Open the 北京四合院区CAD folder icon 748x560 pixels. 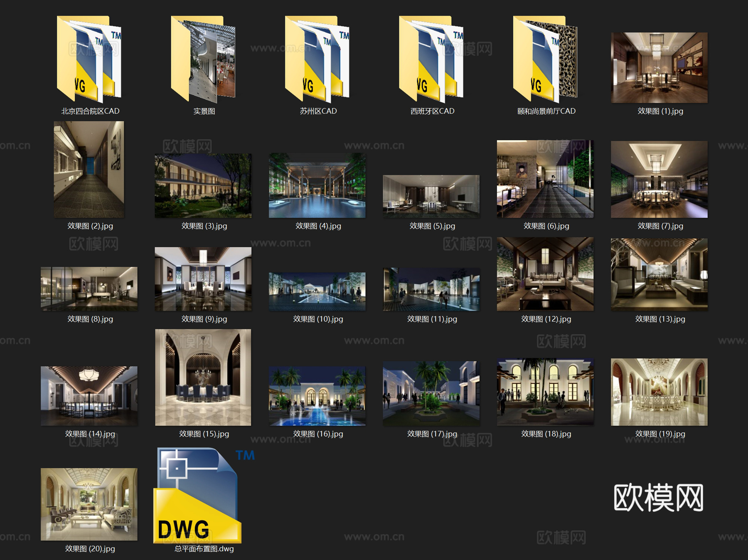point(89,59)
